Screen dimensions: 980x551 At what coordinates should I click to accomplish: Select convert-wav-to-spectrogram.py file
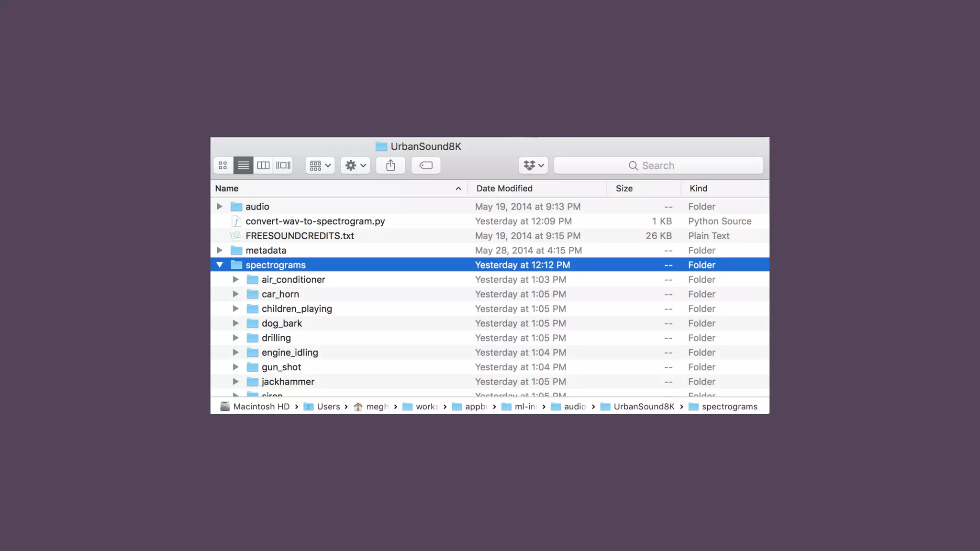(x=315, y=221)
